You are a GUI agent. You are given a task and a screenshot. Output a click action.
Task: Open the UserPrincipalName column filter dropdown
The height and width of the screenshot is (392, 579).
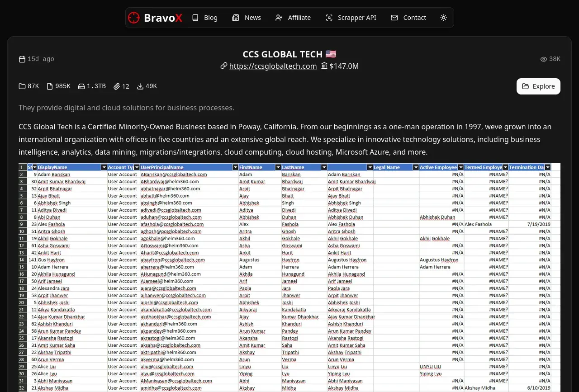tap(235, 167)
